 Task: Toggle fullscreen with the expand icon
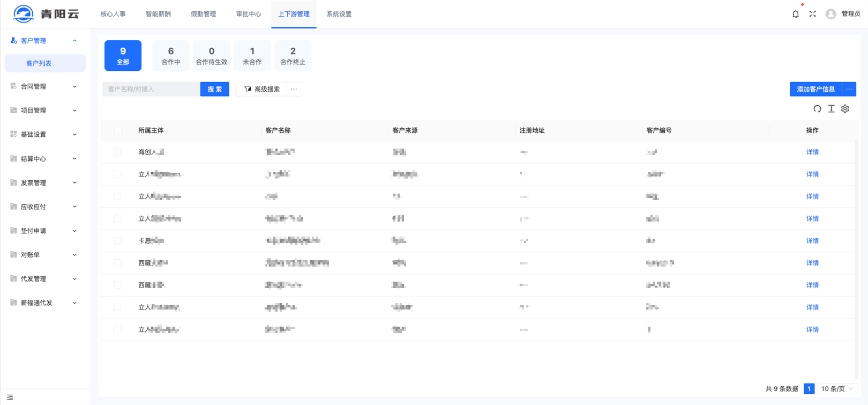(812, 14)
